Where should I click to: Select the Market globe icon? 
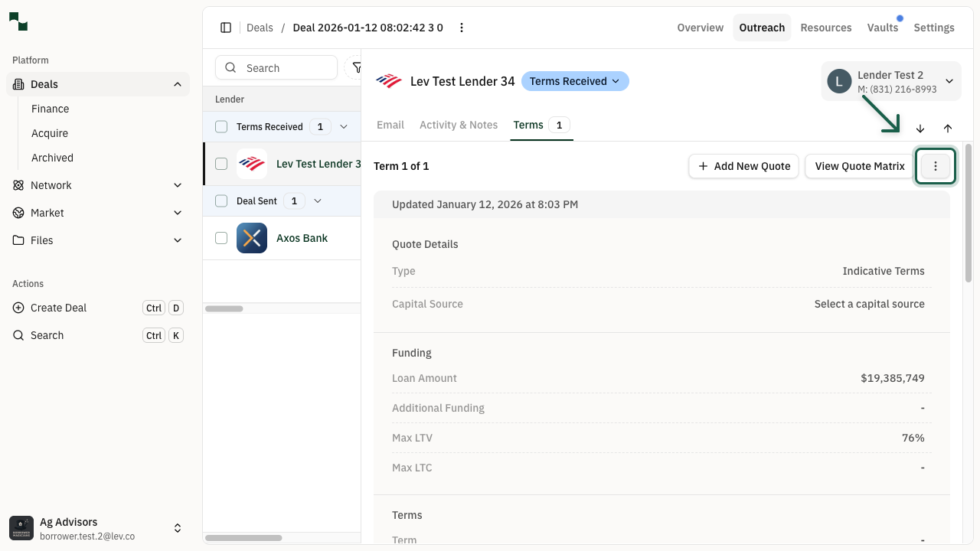pyautogui.click(x=18, y=213)
